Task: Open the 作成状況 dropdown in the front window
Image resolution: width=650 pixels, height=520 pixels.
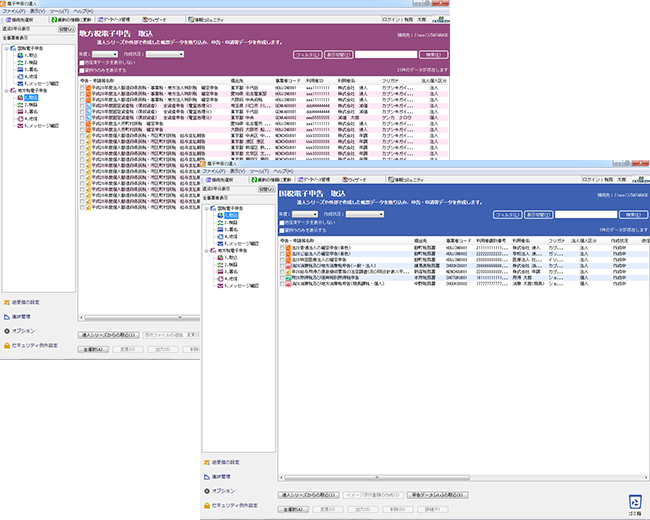Action: point(365,214)
